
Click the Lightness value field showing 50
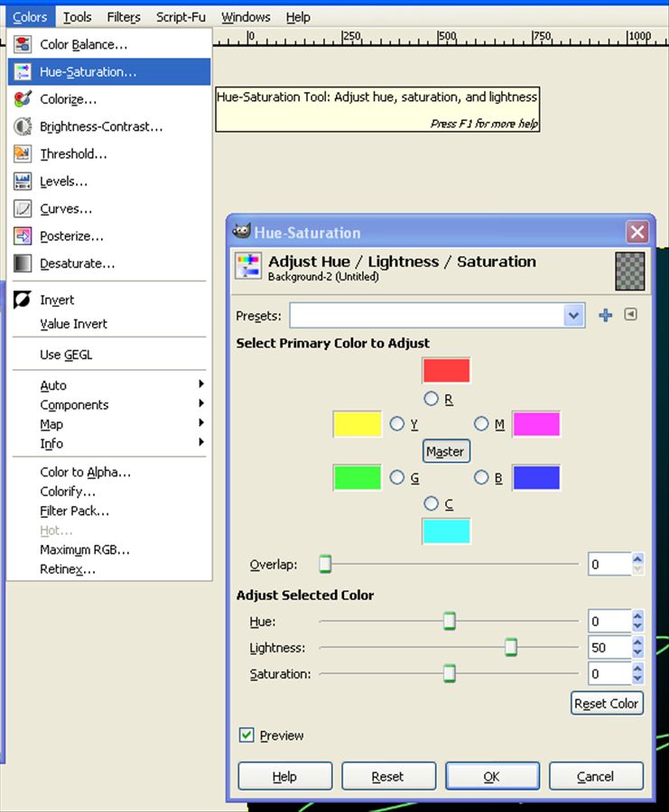[609, 647]
